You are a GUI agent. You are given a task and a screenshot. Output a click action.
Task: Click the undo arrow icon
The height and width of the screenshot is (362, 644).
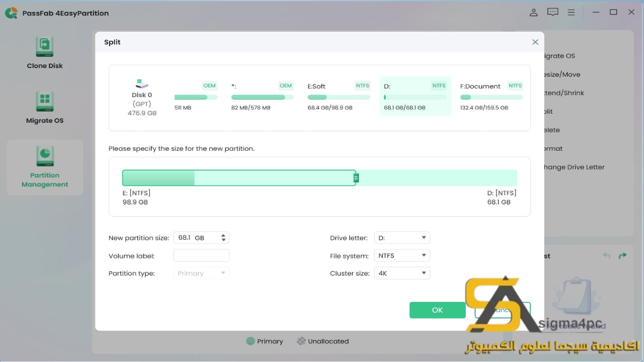click(606, 256)
